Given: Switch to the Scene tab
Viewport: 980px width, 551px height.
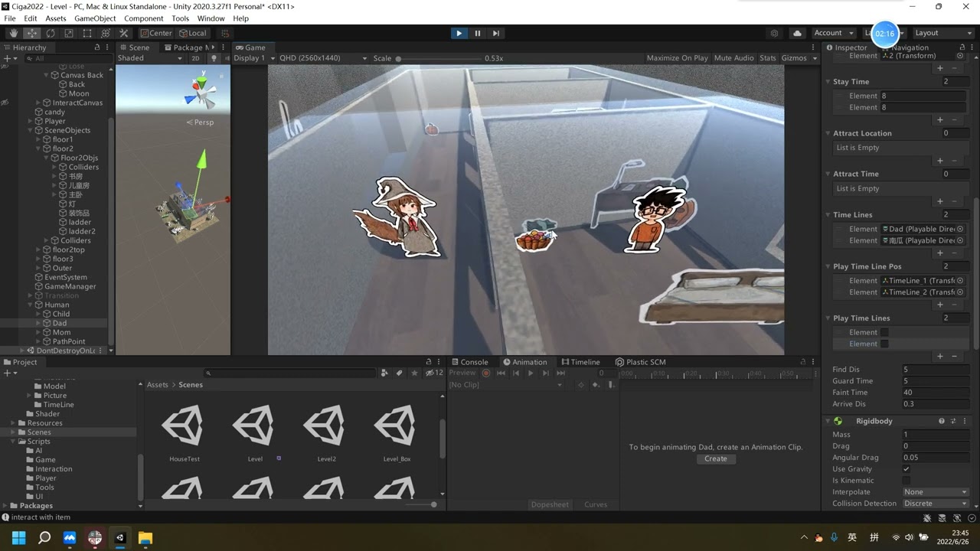Looking at the screenshot, I should [x=134, y=47].
